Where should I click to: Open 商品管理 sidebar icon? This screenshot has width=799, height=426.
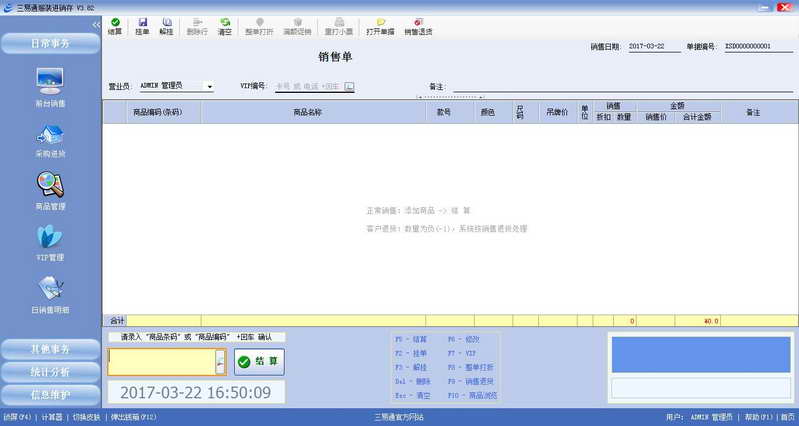pos(50,191)
